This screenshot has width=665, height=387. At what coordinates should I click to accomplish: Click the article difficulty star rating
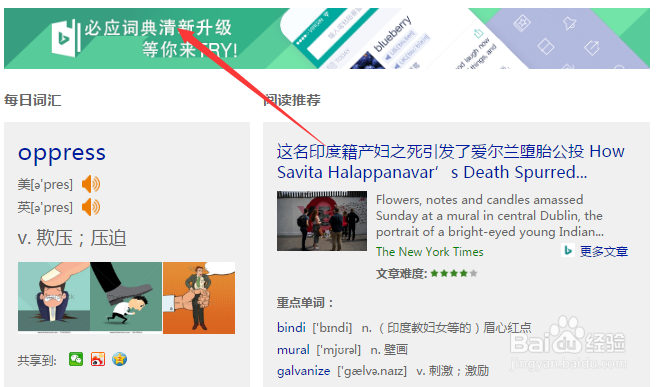pos(454,273)
